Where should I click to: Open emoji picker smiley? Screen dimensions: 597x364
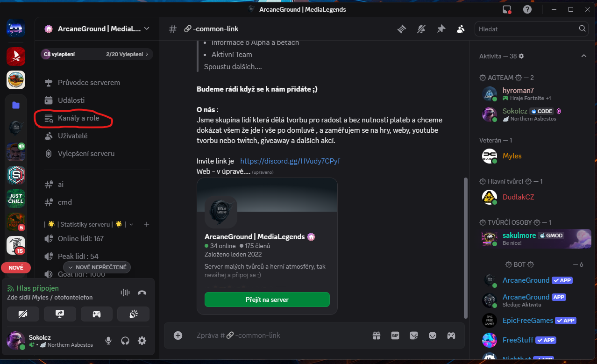[433, 335]
